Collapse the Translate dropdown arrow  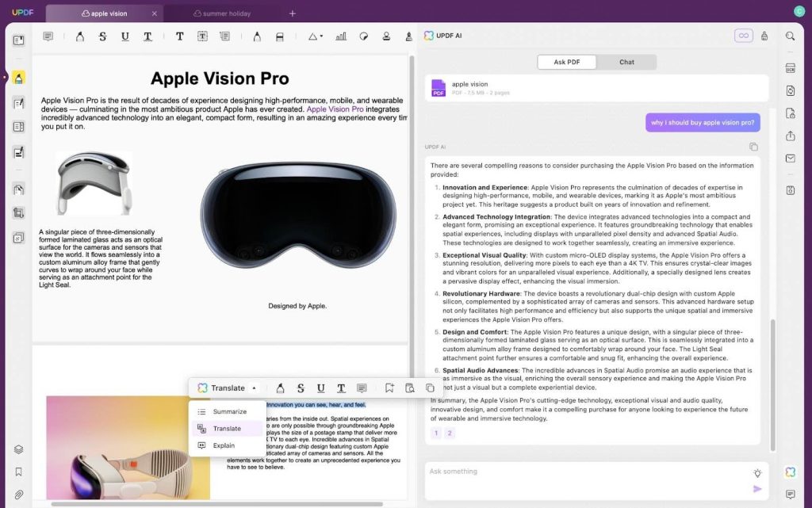tap(255, 388)
